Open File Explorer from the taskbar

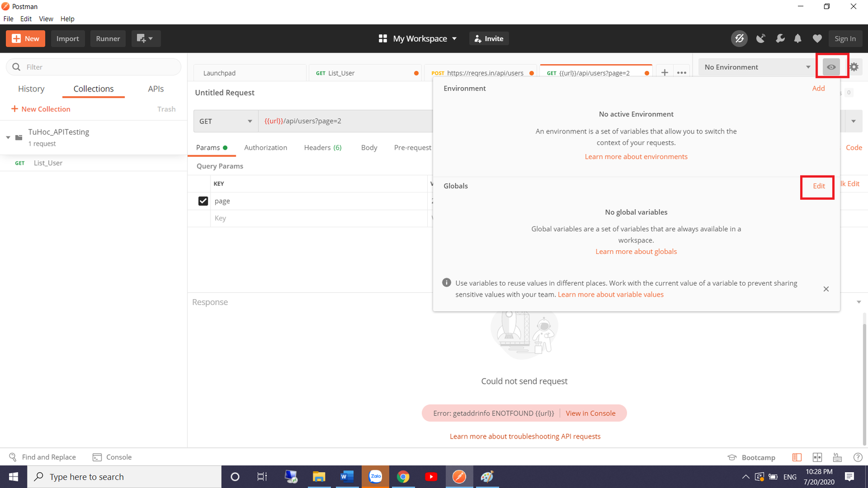[x=319, y=476]
